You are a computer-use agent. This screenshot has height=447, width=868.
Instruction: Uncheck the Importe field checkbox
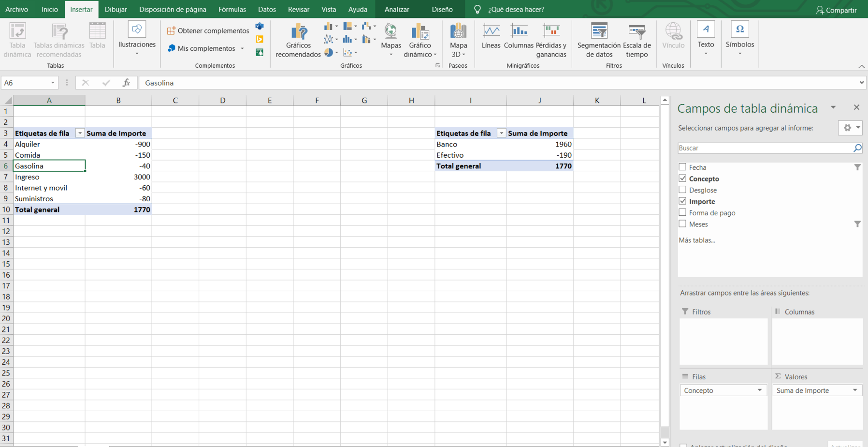coord(682,201)
